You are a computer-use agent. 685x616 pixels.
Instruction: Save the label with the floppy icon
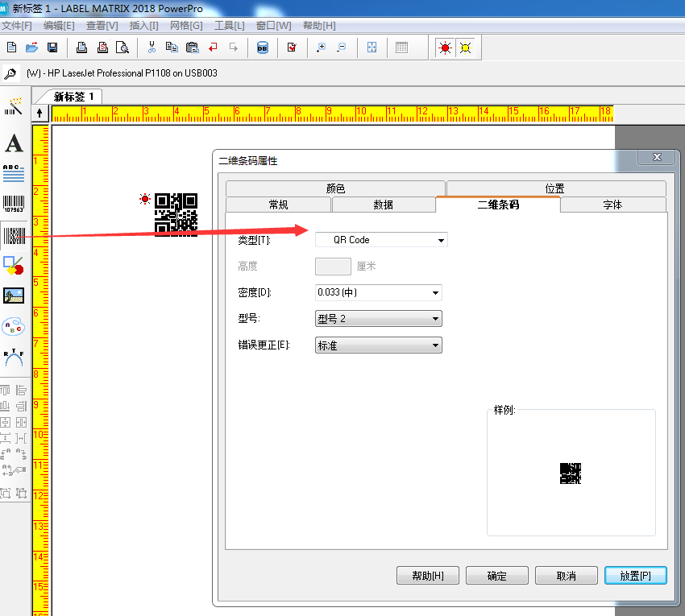click(x=52, y=48)
